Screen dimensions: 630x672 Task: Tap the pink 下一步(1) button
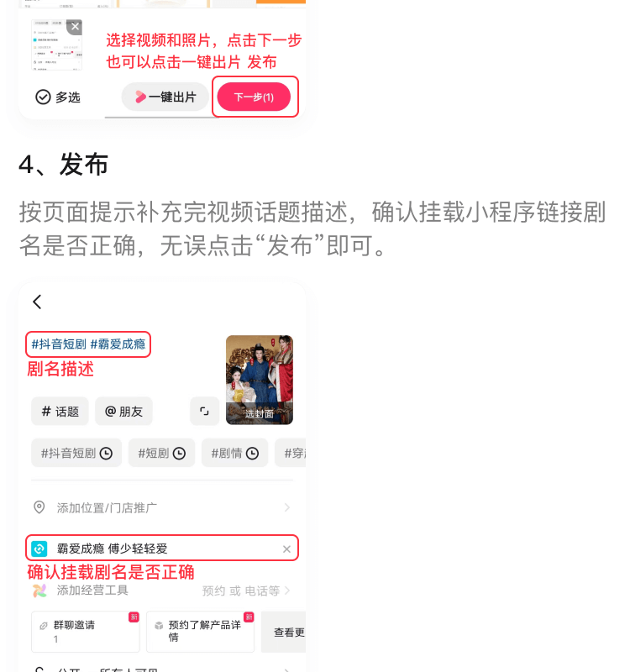coord(254,97)
